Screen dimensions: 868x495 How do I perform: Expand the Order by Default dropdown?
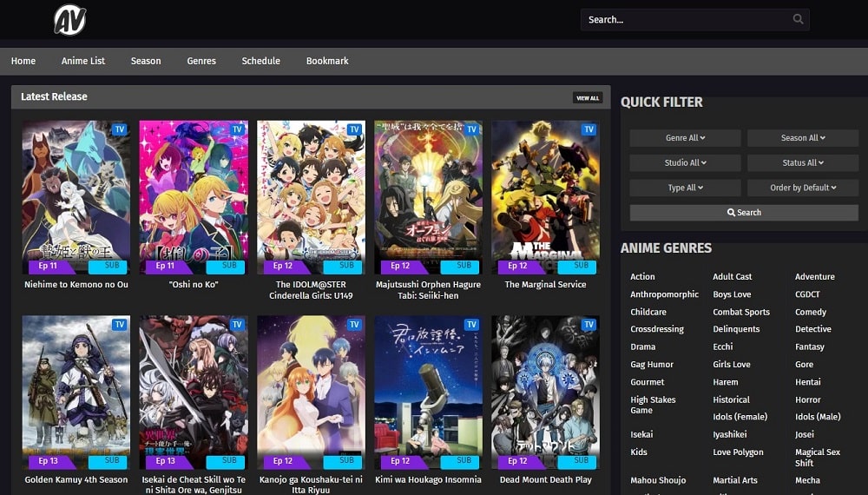pyautogui.click(x=803, y=188)
